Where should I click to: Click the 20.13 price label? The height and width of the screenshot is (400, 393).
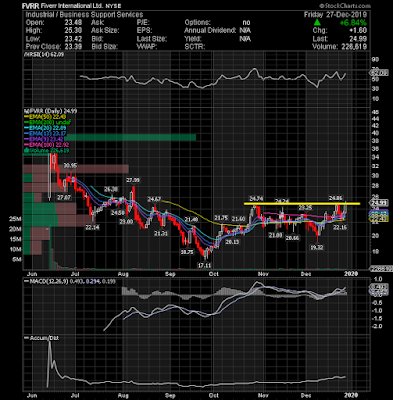232,242
